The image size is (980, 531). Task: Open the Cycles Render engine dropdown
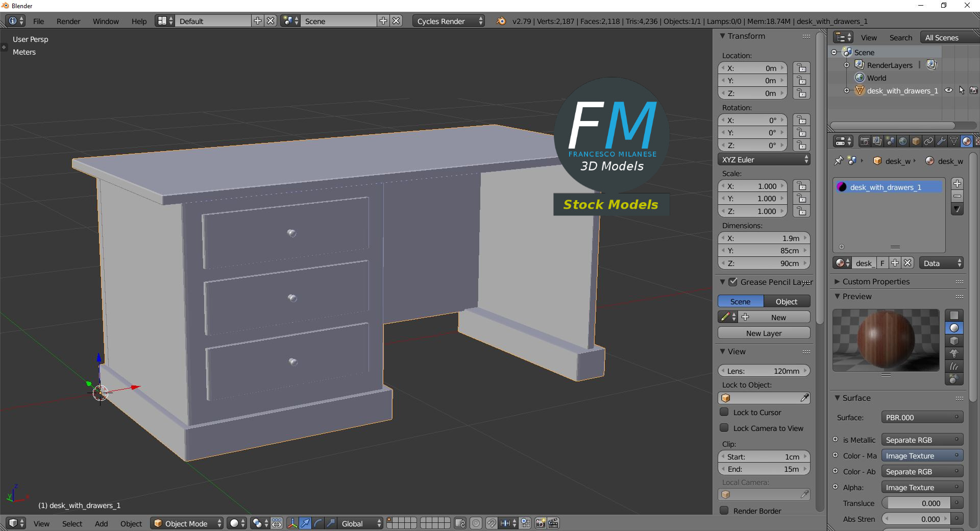[448, 21]
